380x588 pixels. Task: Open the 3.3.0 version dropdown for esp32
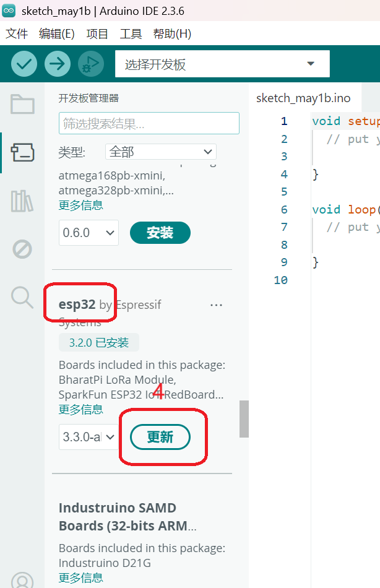point(89,437)
